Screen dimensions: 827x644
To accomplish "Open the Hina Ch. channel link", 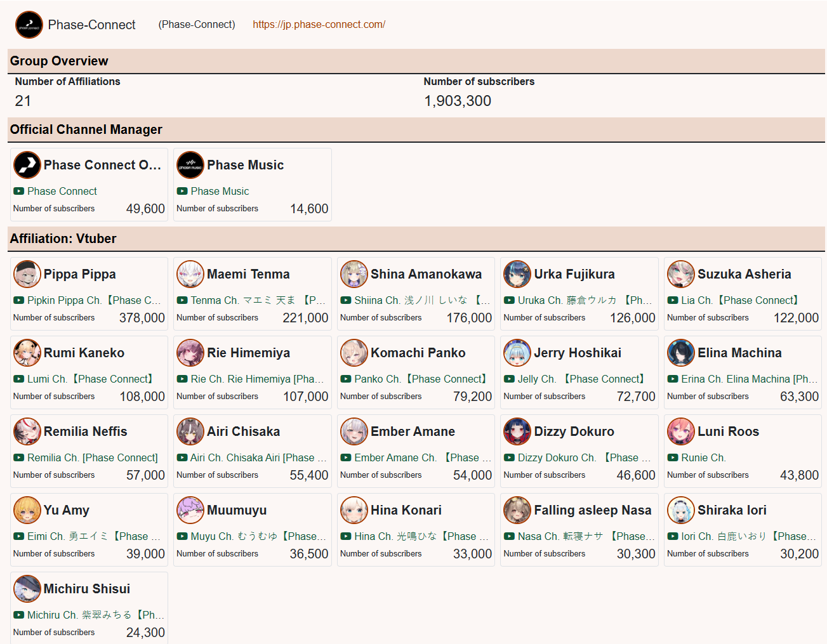I will [421, 536].
